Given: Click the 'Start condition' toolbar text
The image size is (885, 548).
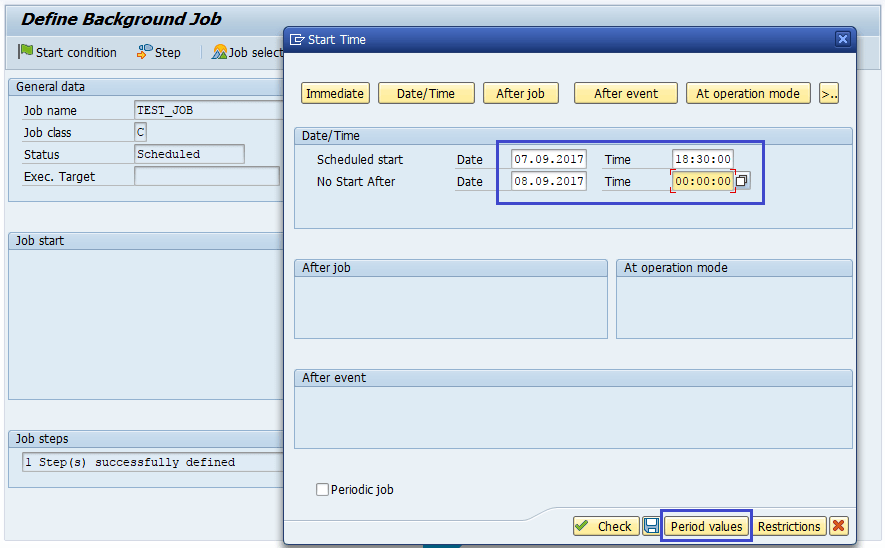Looking at the screenshot, I should (x=76, y=52).
